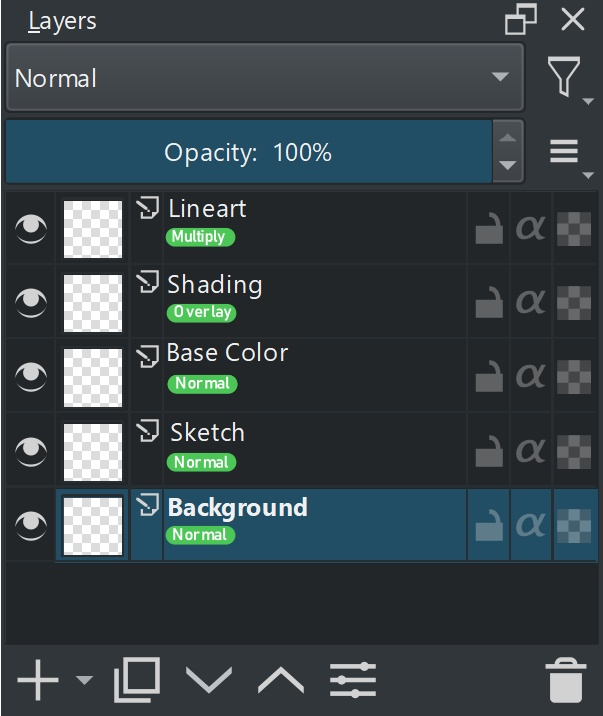Toggle visibility of Background layer

(x=31, y=524)
